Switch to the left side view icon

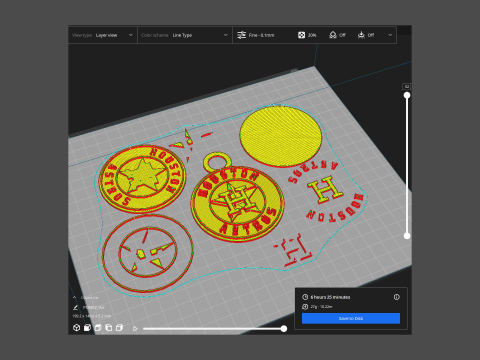pyautogui.click(x=109, y=328)
